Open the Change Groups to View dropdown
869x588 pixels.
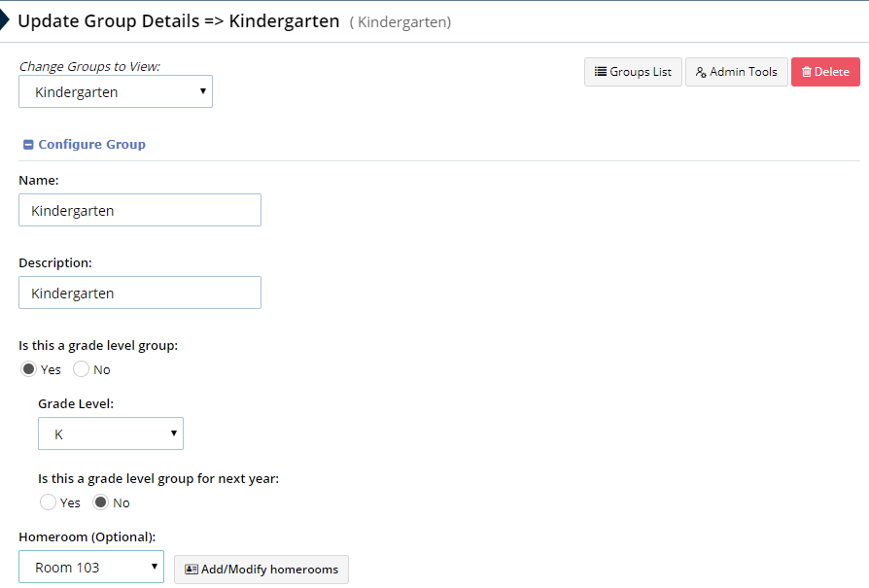(116, 91)
